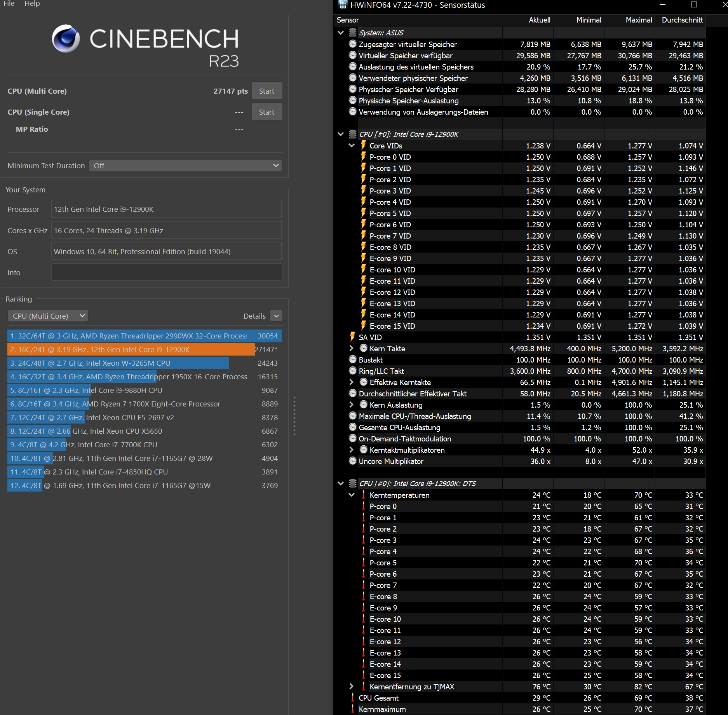Expand Kernentfernung zu TjMAX row

352,686
